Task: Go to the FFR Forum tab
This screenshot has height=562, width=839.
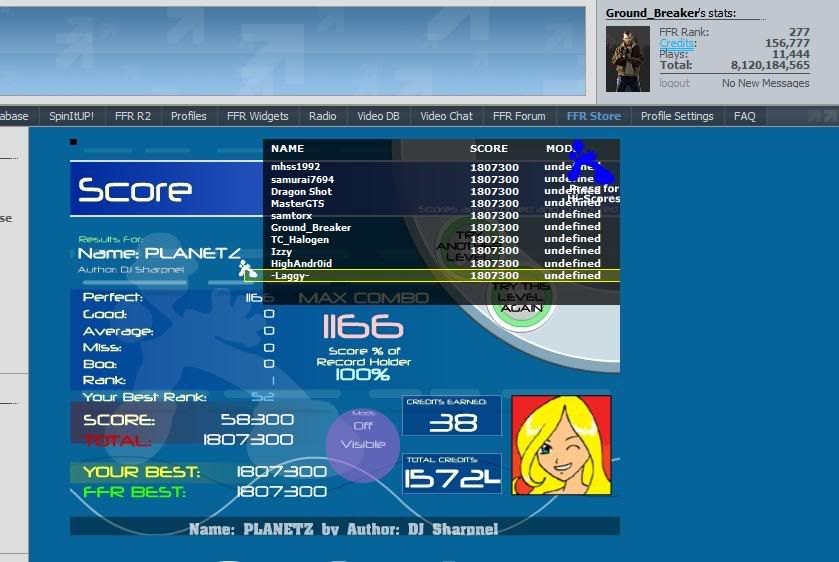Action: coord(519,116)
